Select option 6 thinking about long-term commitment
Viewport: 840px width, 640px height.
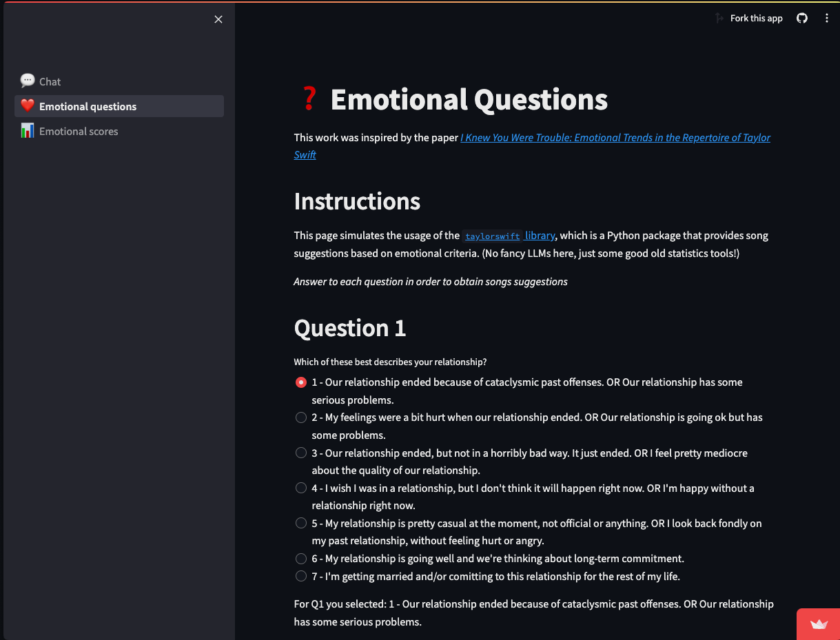[x=301, y=559]
